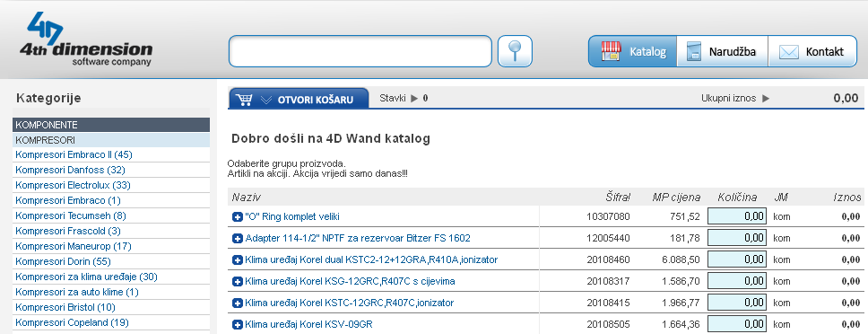Click price value 751,52

point(685,217)
